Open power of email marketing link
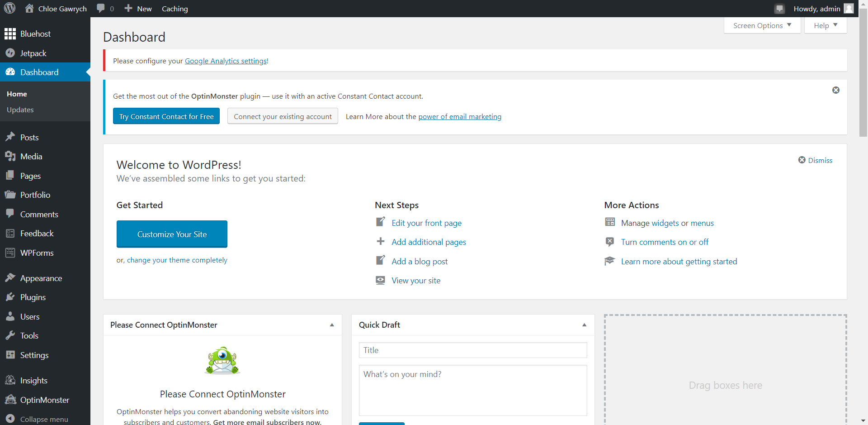 (x=460, y=116)
